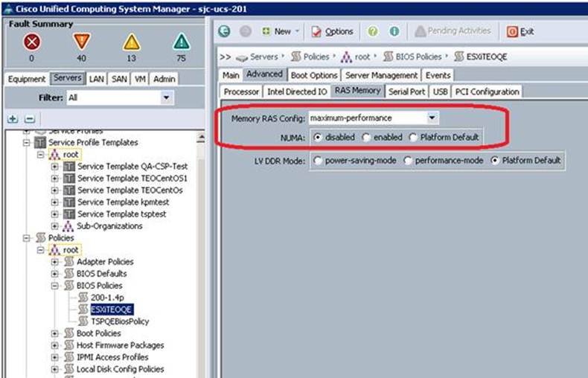Click the Policies node icon in tree
Viewport: 588px width, 378px height.
coord(40,238)
